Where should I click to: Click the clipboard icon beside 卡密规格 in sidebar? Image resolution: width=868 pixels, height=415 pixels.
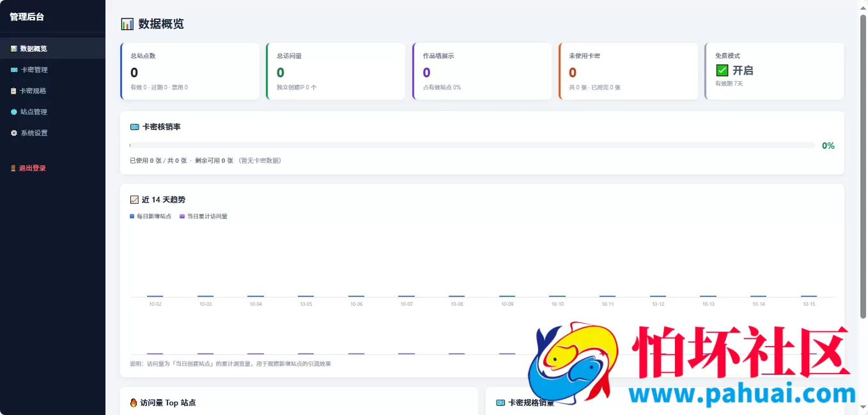[x=14, y=91]
